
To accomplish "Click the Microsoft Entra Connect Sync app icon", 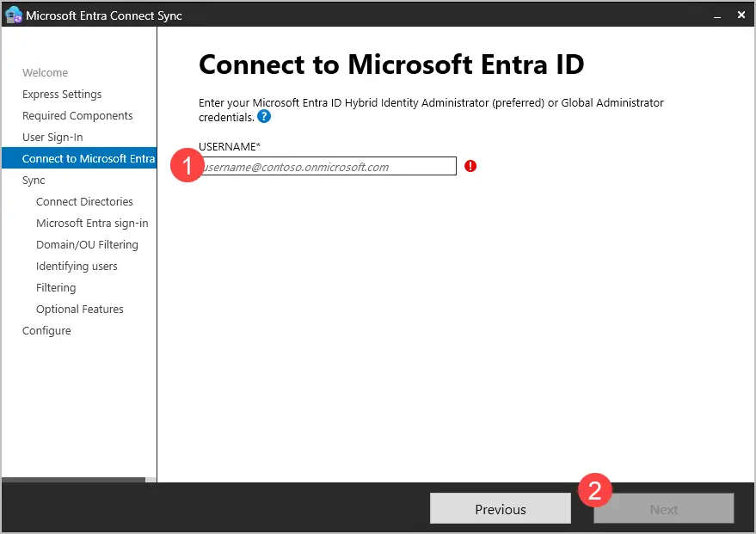I will pyautogui.click(x=13, y=15).
